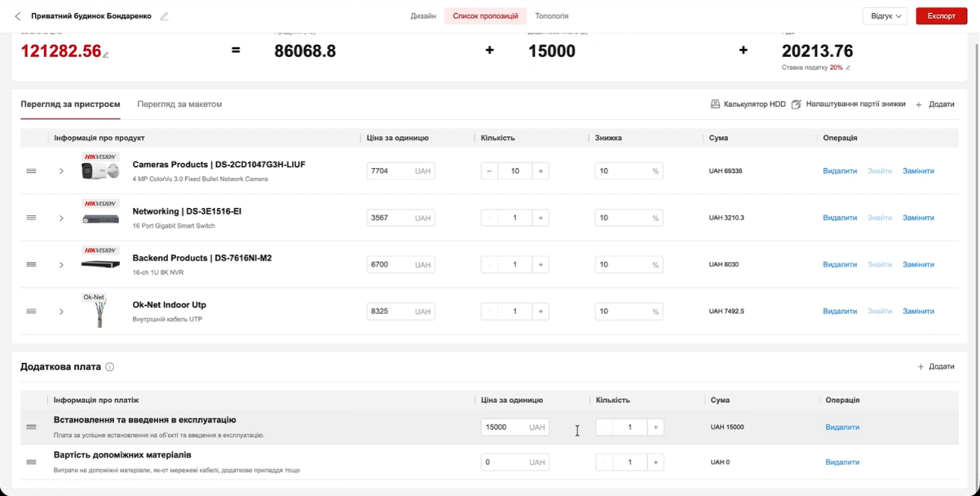This screenshot has height=496, width=980.
Task: Edit camera unit price 7704 field
Action: (x=400, y=171)
